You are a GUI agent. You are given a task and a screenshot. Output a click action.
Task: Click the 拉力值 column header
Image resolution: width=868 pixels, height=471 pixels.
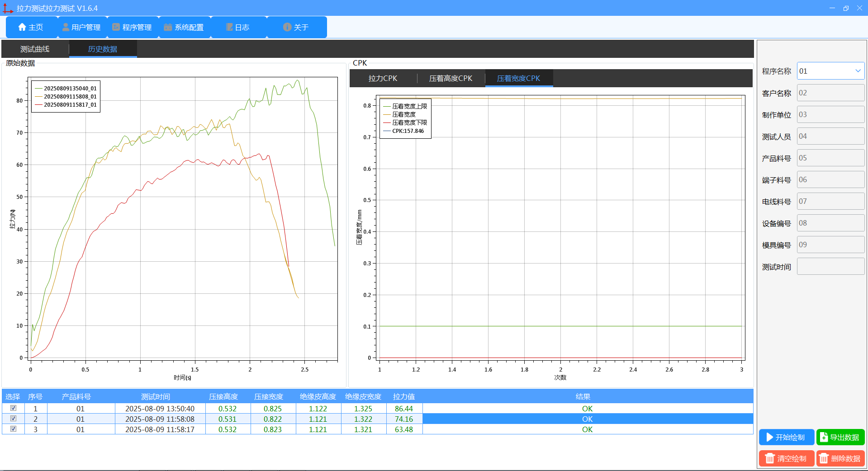(404, 396)
